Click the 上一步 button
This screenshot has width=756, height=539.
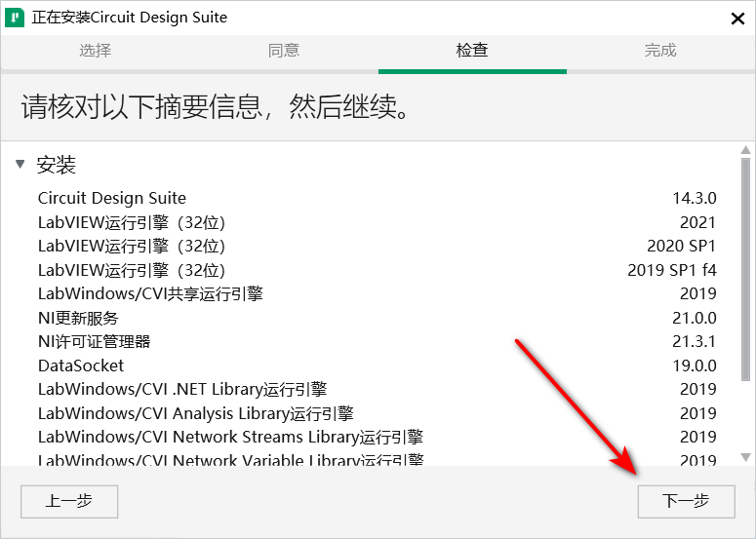pos(69,501)
